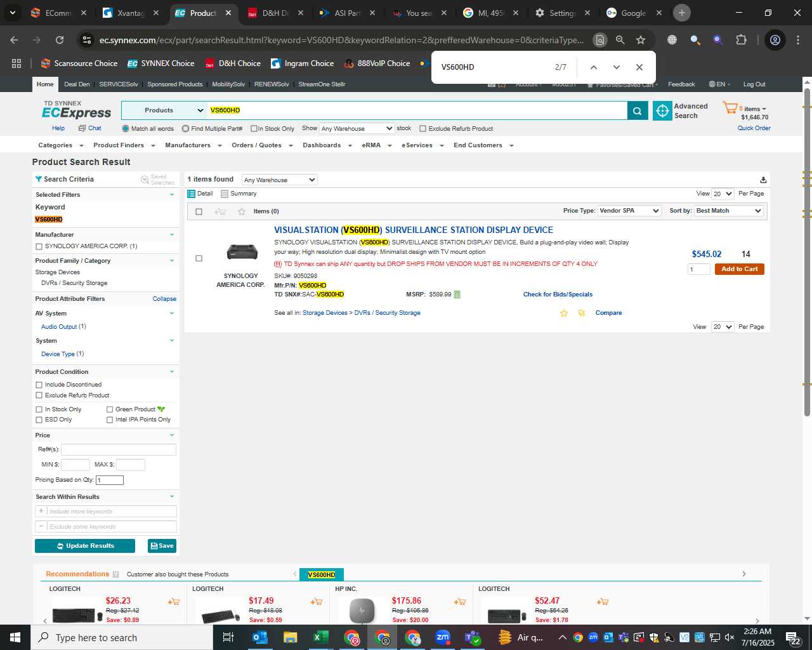This screenshot has width=812, height=650.
Task: Open Advanced Search target icon
Action: point(662,110)
